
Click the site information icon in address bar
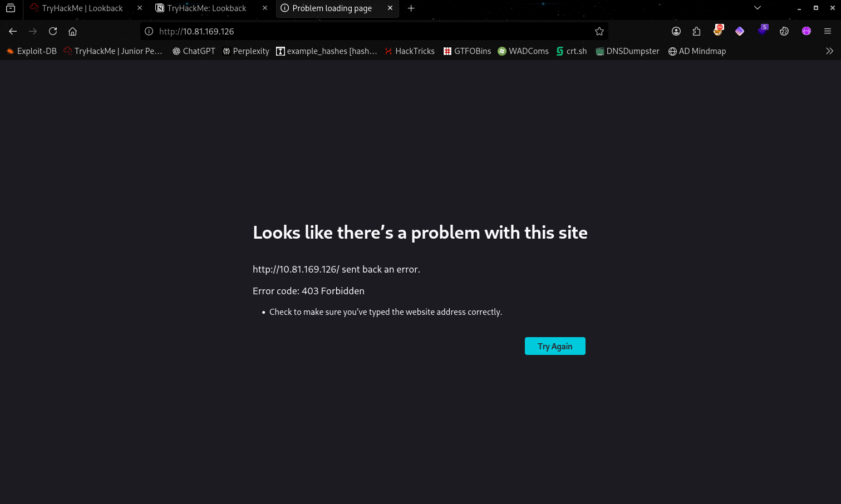tap(149, 31)
